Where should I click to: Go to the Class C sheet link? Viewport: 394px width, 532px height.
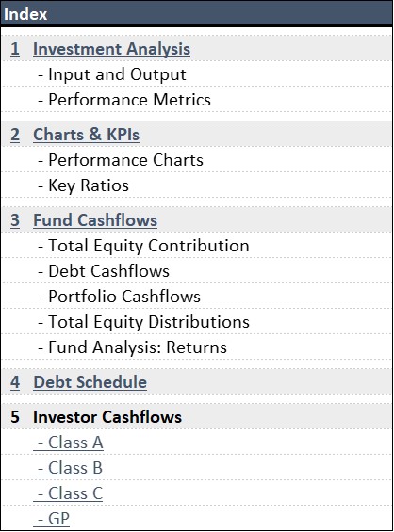pos(68,493)
